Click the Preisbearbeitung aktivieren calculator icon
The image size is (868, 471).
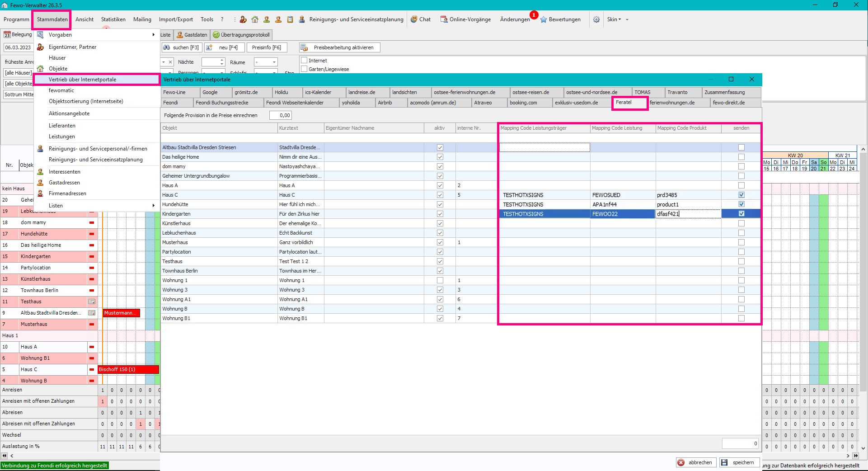(x=305, y=47)
